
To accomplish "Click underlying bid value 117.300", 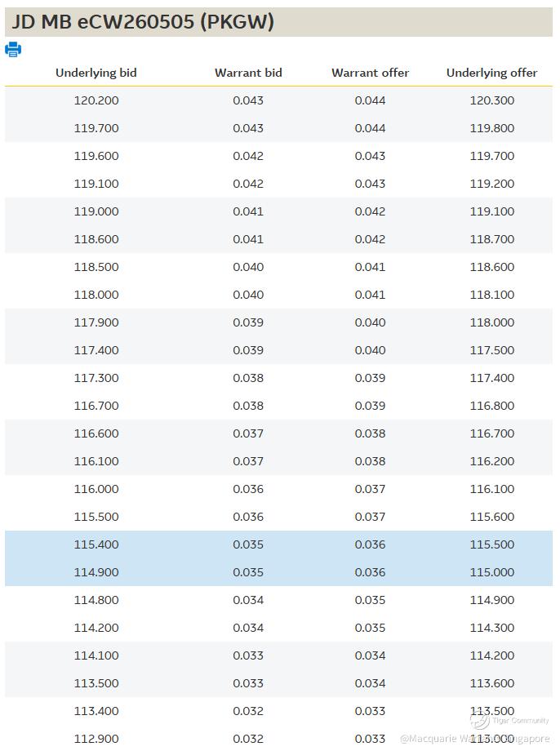I will pyautogui.click(x=96, y=378).
